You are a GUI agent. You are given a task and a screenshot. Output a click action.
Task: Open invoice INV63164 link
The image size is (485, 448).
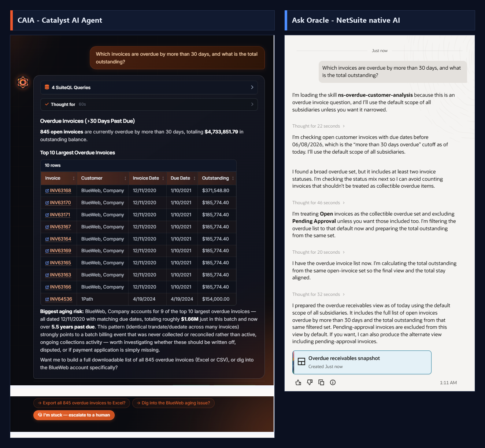point(60,239)
